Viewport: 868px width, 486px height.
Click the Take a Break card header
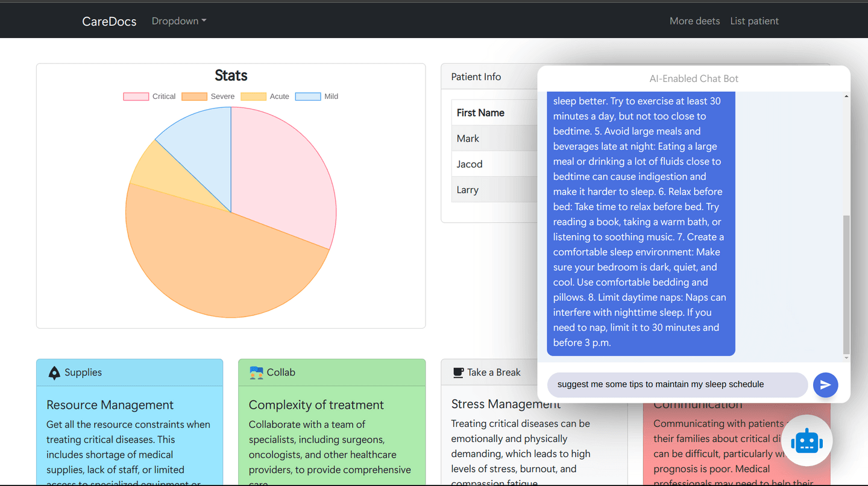[x=489, y=373]
